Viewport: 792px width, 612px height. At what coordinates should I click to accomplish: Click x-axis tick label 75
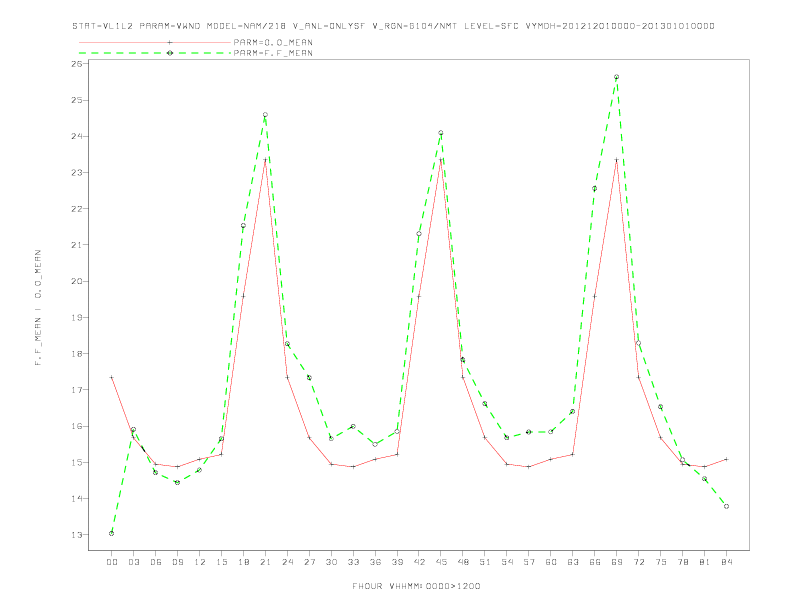coord(661,562)
